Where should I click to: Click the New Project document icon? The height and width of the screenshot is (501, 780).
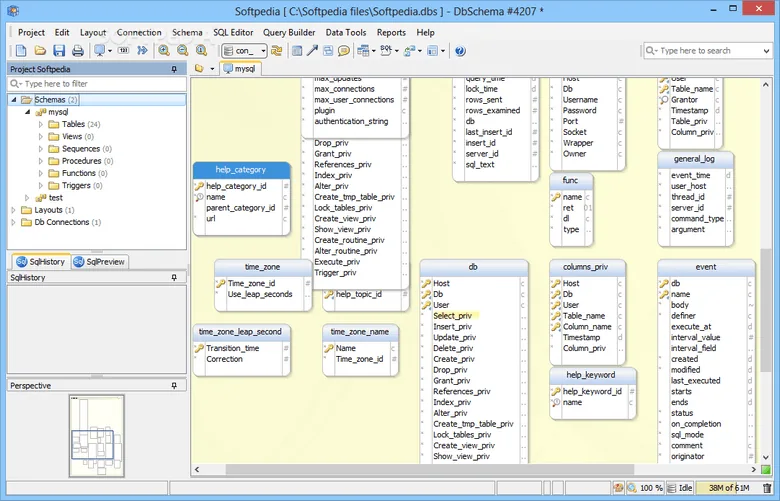(x=21, y=51)
